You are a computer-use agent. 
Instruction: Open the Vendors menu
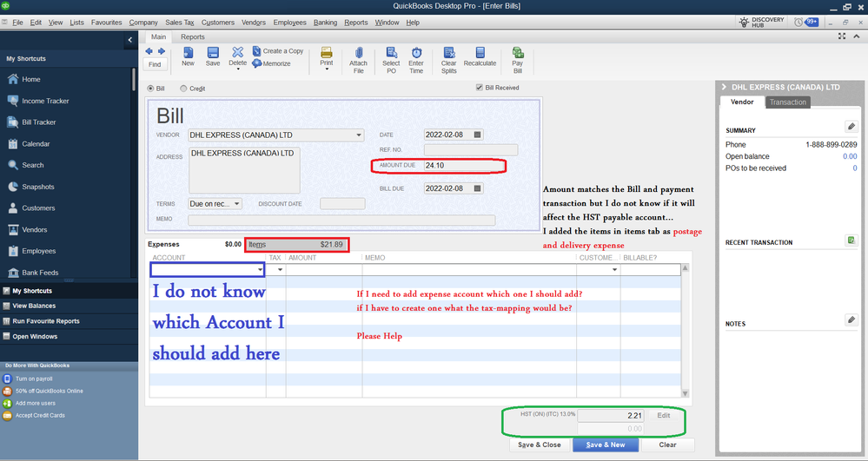click(x=254, y=23)
